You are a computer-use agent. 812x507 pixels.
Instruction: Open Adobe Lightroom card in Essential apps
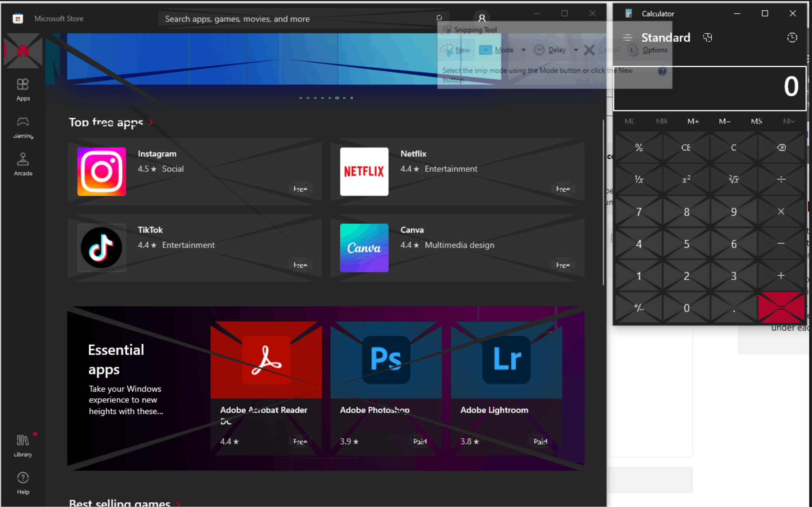pos(506,388)
